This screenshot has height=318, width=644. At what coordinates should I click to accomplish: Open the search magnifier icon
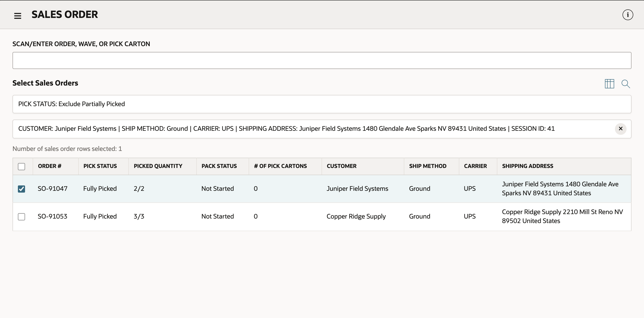coord(625,84)
